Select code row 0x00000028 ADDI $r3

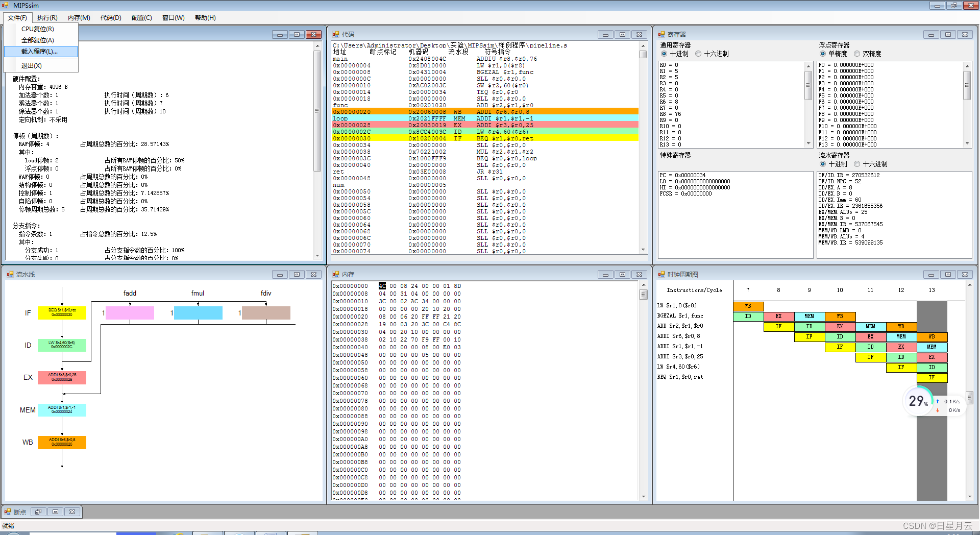point(485,125)
